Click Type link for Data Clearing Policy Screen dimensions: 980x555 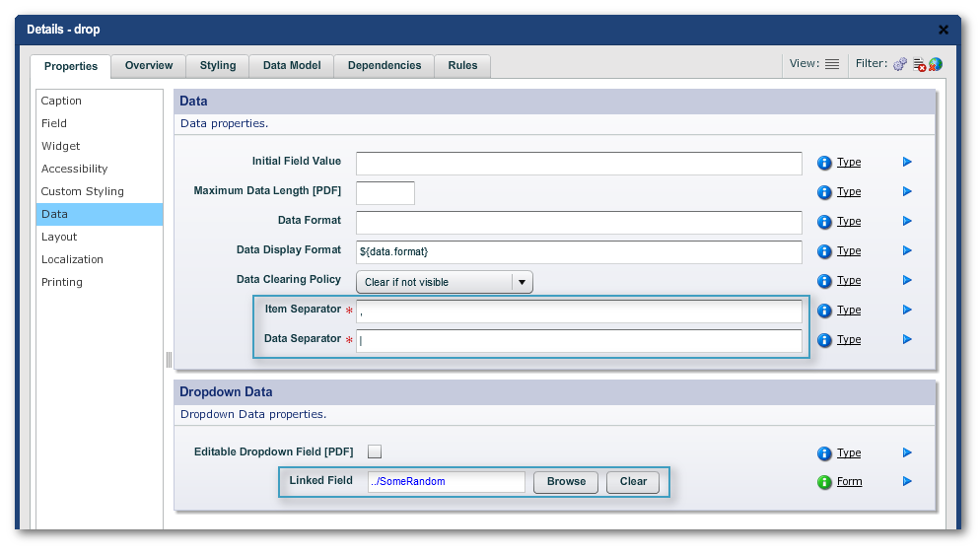coord(849,280)
